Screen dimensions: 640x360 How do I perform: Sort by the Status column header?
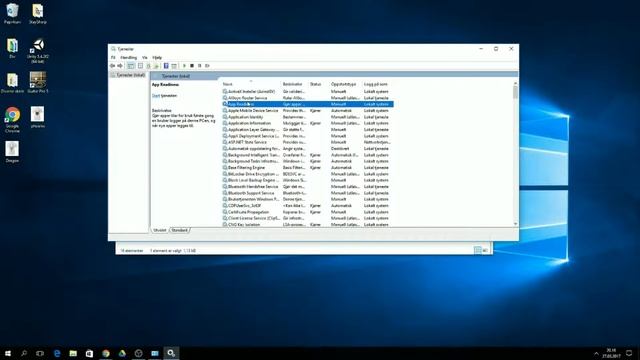pos(318,84)
